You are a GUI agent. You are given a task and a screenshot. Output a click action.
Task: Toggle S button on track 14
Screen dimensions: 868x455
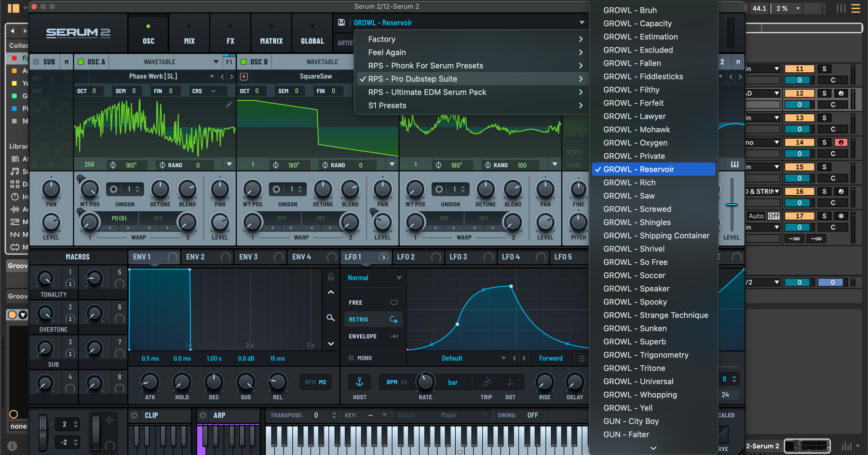tap(825, 142)
